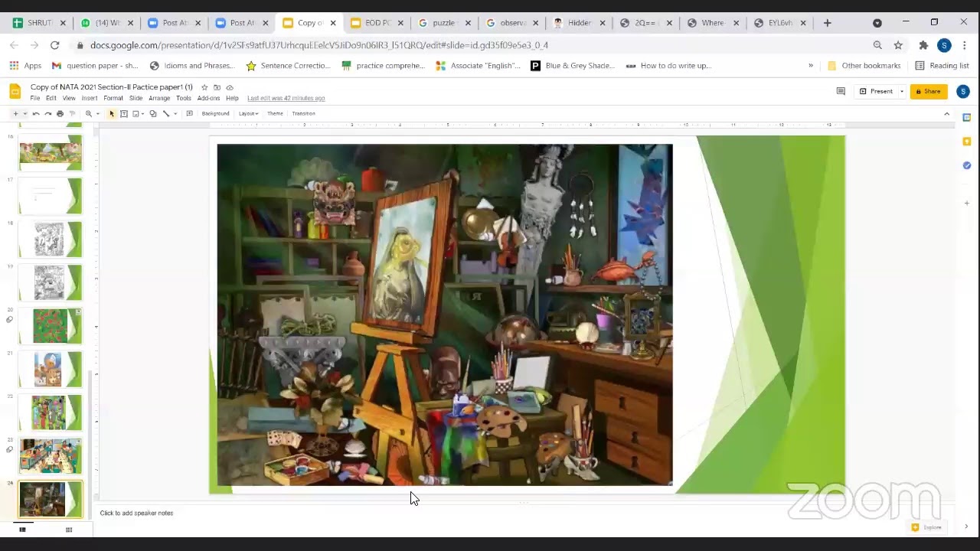Open the Reading list button

pyautogui.click(x=942, y=66)
